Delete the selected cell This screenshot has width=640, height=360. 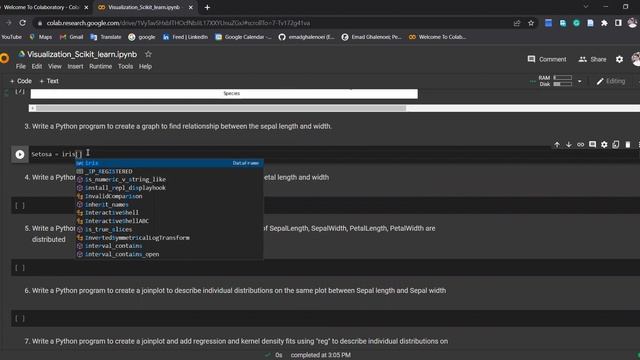point(628,144)
